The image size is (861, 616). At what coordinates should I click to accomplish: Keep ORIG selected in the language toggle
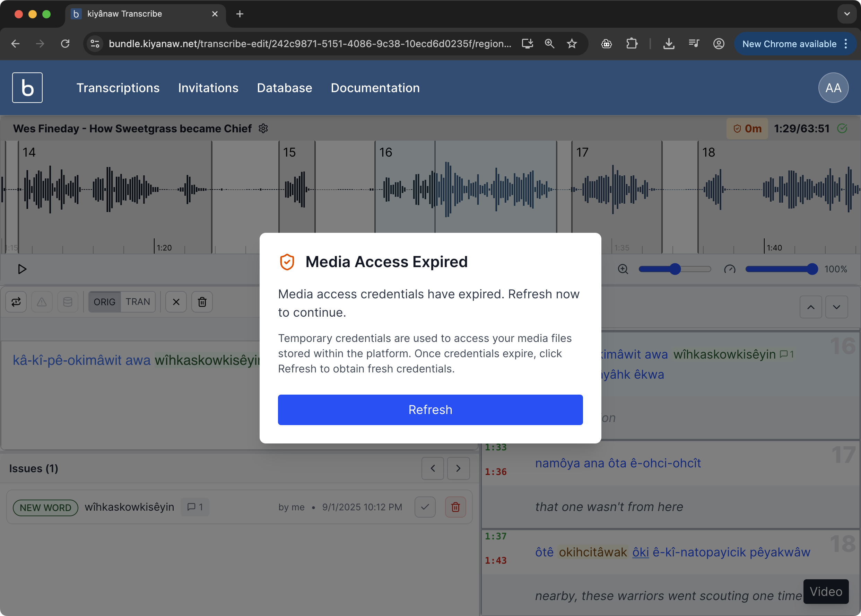[104, 301]
